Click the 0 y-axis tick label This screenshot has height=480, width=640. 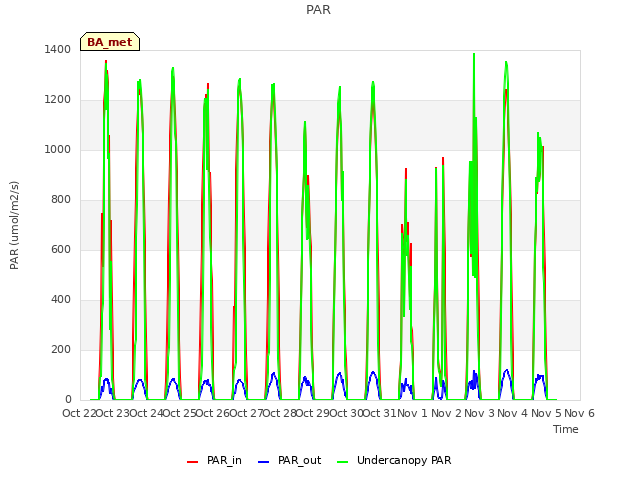[x=68, y=400]
